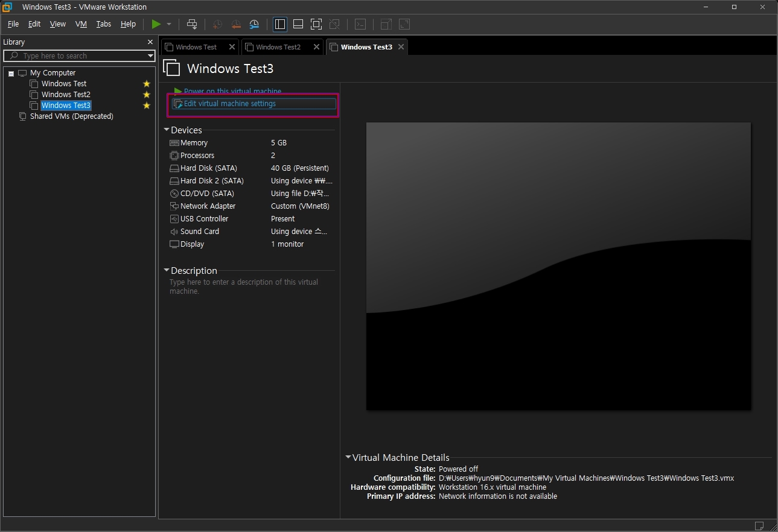Open the library search dropdown arrow
This screenshot has height=532, width=778.
[x=151, y=55]
